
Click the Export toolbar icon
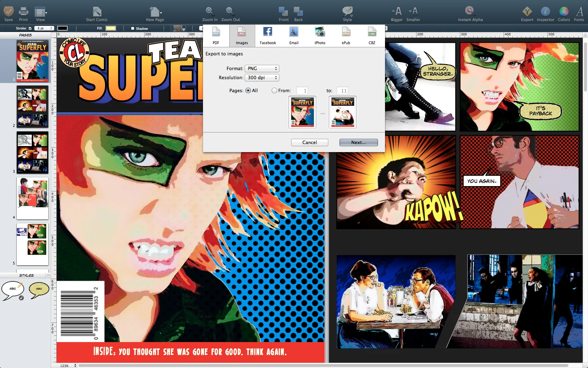tap(527, 14)
